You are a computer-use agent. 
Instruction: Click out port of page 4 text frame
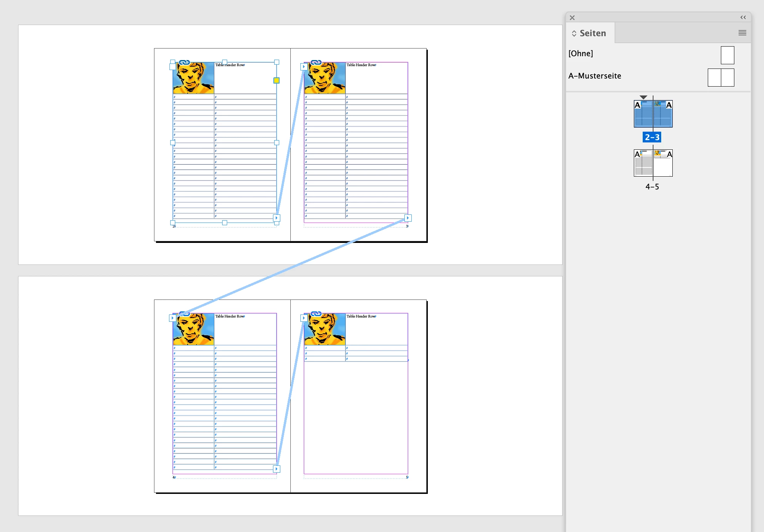[276, 469]
